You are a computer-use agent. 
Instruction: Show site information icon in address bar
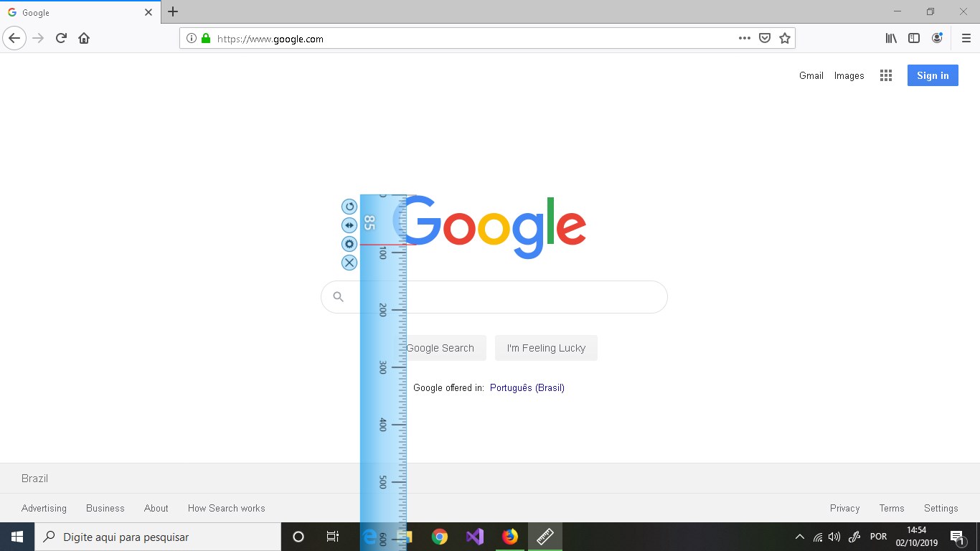(192, 39)
